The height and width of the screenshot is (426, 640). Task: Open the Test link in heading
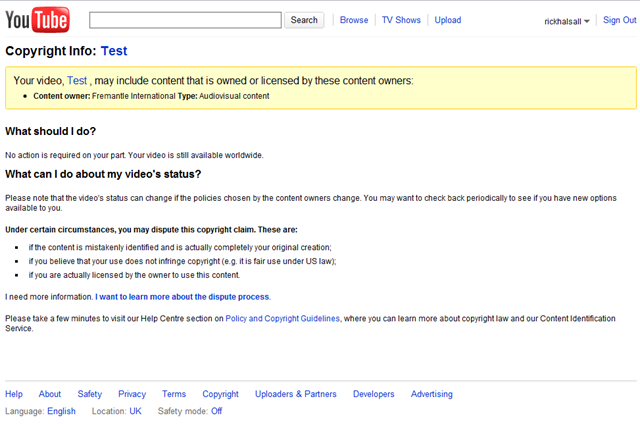point(114,51)
